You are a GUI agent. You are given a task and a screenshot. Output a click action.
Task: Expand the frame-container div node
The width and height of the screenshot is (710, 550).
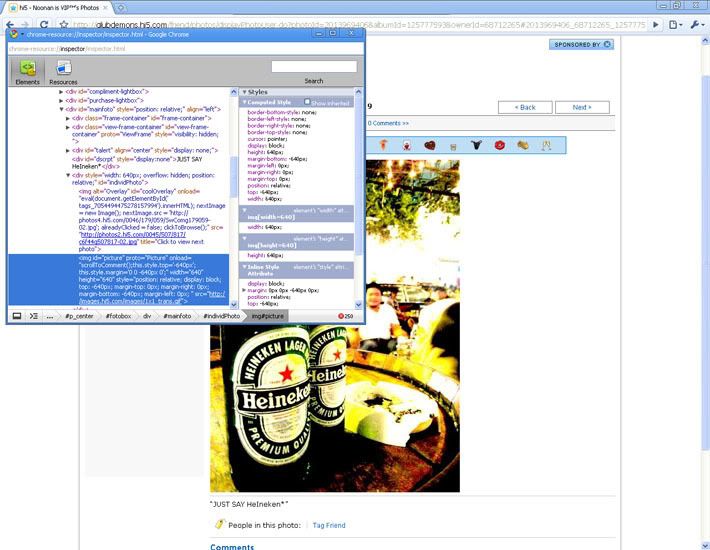pyautogui.click(x=68, y=118)
